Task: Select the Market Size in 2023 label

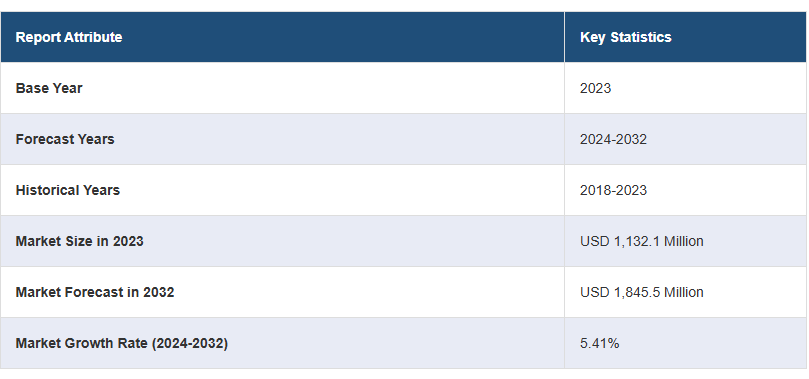Action: click(x=79, y=241)
